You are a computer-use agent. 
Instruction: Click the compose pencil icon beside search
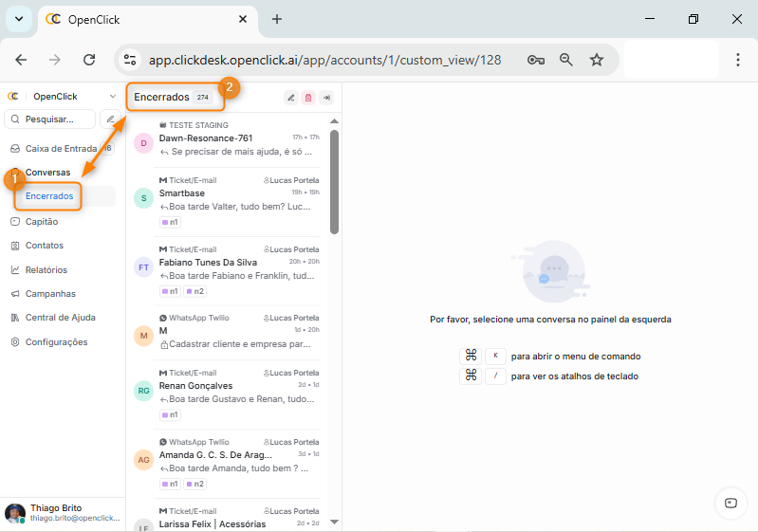click(110, 119)
